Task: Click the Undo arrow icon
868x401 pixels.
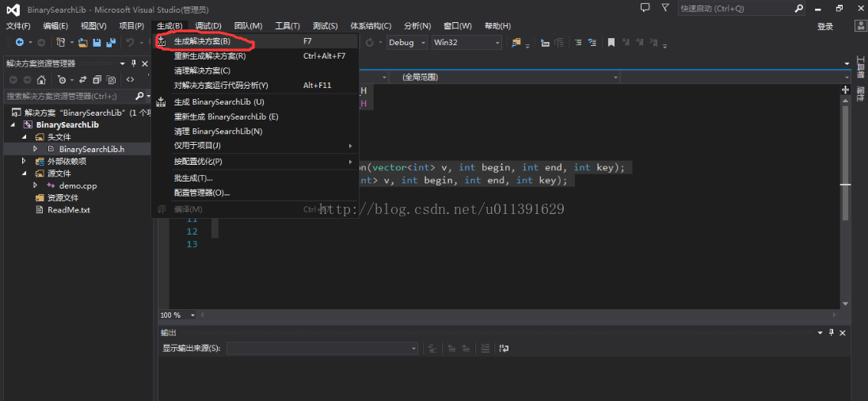Action: 130,43
